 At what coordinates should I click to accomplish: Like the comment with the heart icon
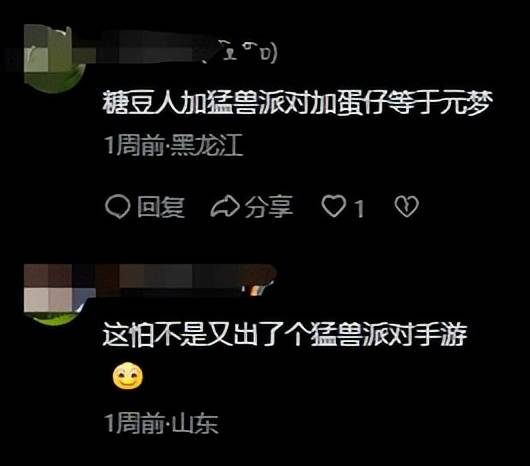334,205
